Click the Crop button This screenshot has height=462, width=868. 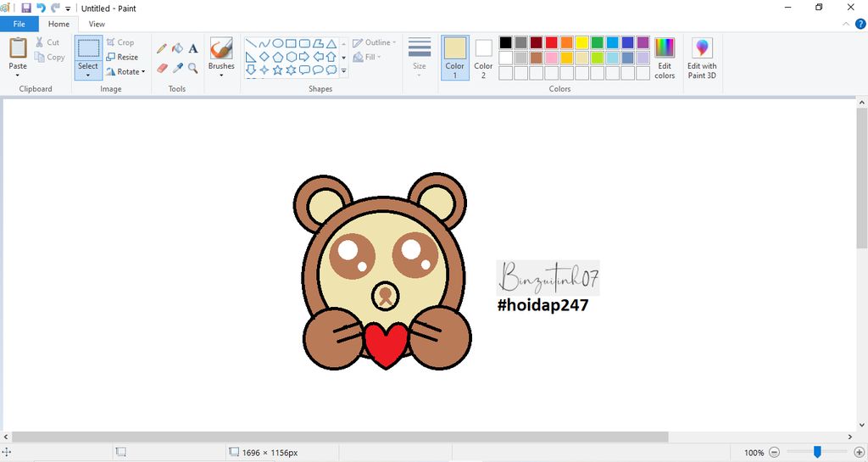(x=120, y=42)
